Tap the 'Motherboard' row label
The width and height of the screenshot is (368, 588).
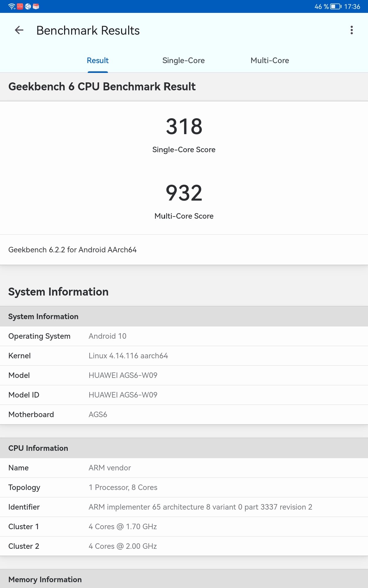[31, 414]
